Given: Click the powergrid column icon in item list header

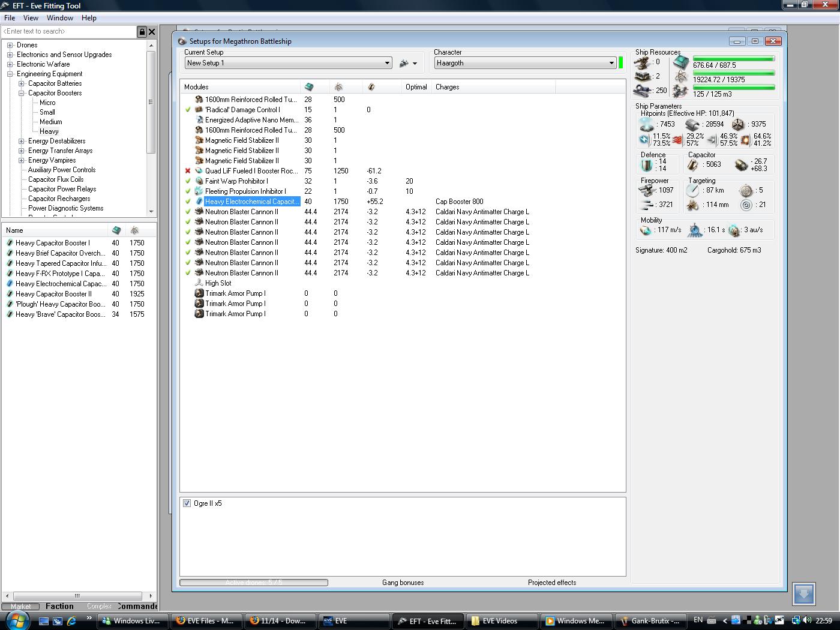Looking at the screenshot, I should (134, 230).
